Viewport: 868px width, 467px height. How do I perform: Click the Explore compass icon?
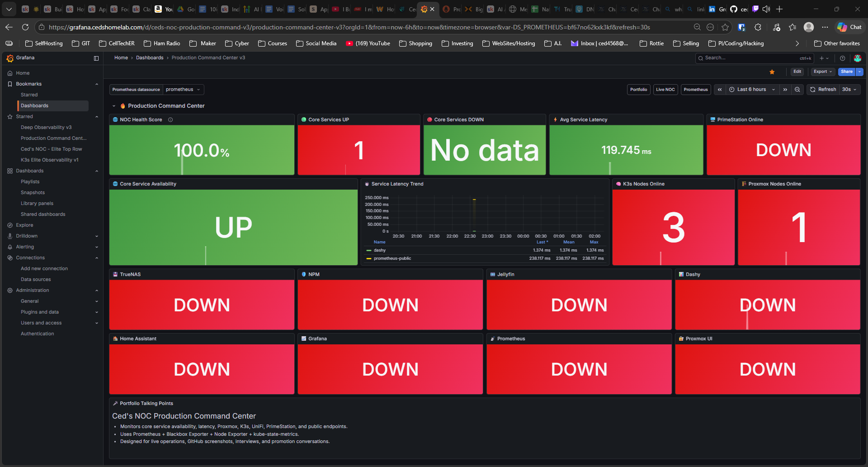point(10,225)
